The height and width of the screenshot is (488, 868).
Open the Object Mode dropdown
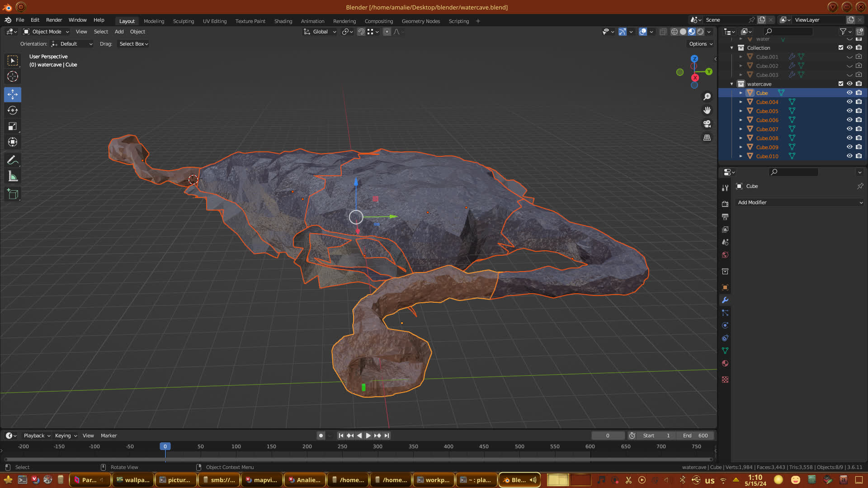pyautogui.click(x=46, y=32)
